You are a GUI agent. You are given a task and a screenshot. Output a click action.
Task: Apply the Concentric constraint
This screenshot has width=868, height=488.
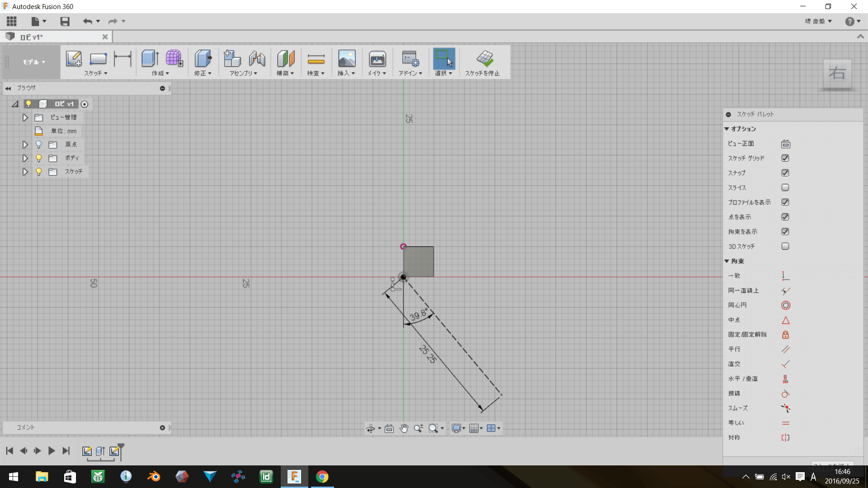pyautogui.click(x=786, y=305)
